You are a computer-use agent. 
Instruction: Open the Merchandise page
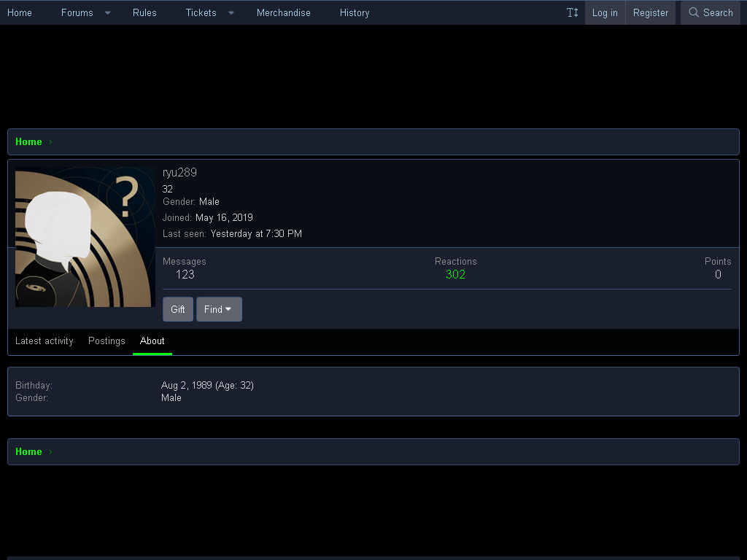pyautogui.click(x=284, y=13)
